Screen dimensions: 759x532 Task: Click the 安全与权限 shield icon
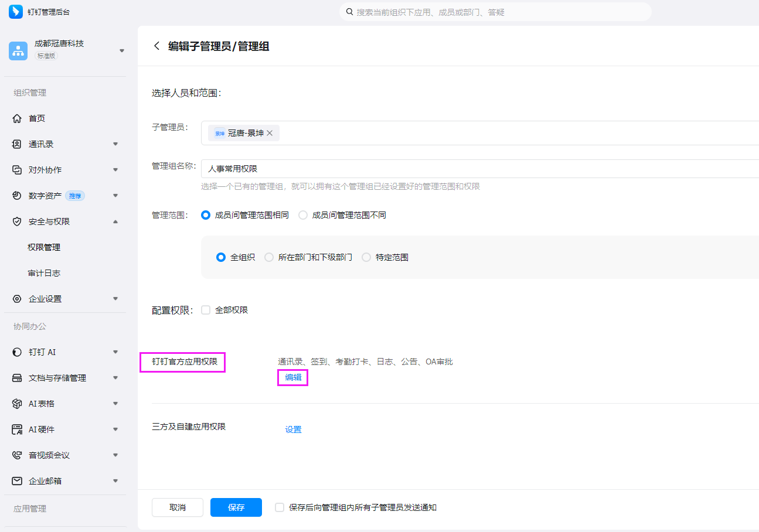[17, 221]
